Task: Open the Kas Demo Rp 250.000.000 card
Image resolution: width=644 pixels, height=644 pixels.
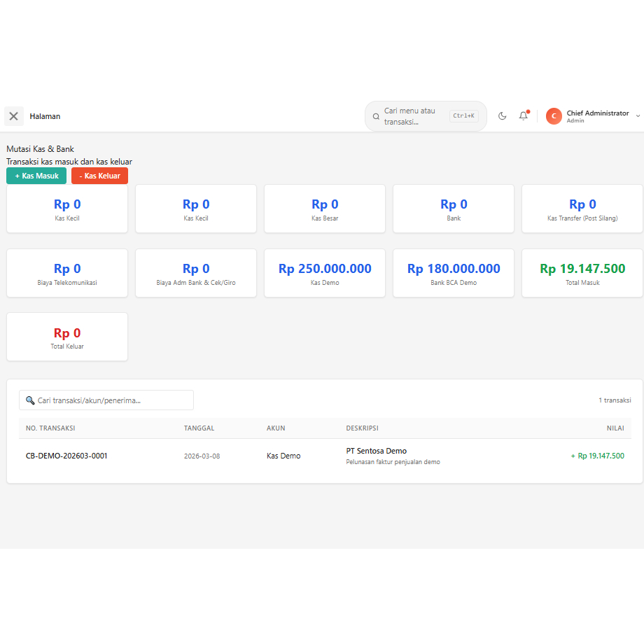Action: coord(325,273)
